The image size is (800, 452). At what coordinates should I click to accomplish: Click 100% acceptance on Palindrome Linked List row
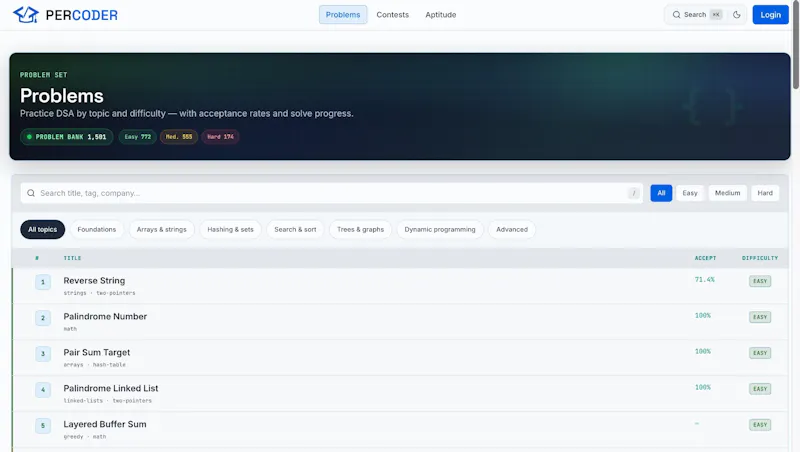703,387
